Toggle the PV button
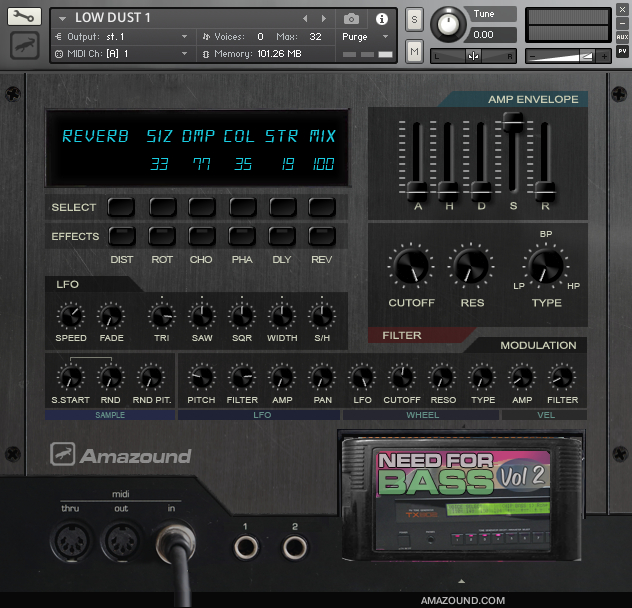The width and height of the screenshot is (632, 608). click(622, 51)
